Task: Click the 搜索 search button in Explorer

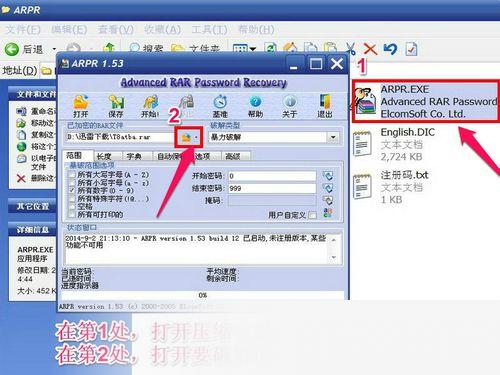Action: [146, 49]
